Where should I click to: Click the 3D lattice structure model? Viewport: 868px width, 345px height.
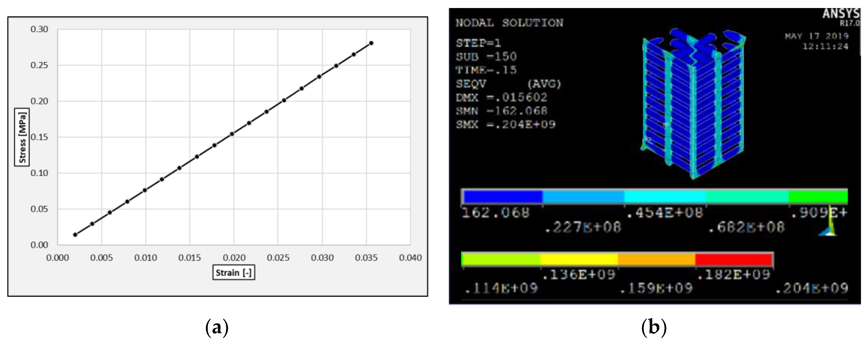693,104
